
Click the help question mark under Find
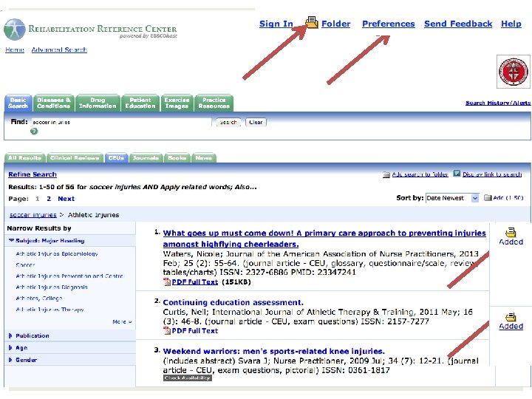[34, 132]
